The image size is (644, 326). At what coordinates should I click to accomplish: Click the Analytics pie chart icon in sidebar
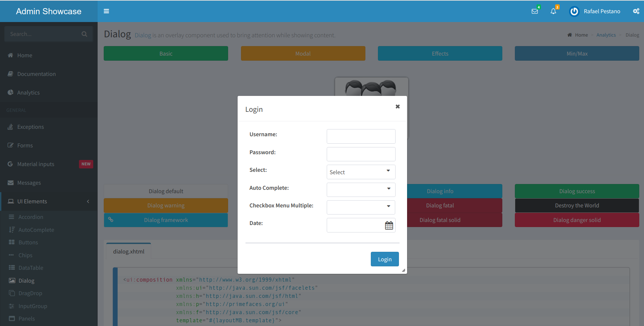tap(11, 92)
